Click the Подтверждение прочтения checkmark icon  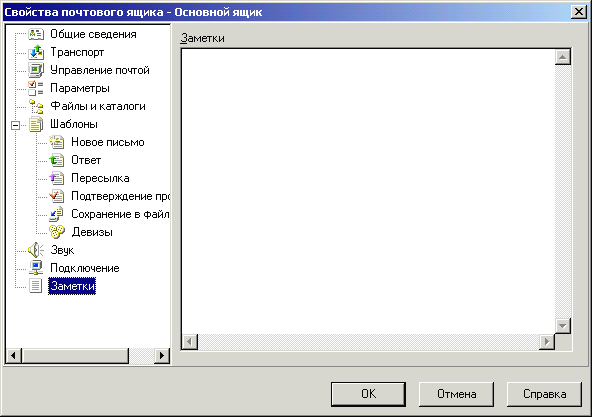57,196
